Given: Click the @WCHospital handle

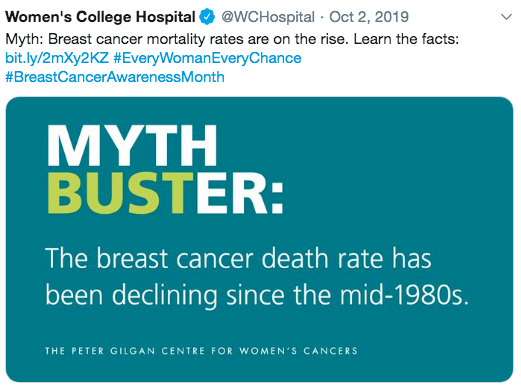Looking at the screenshot, I should [x=268, y=17].
